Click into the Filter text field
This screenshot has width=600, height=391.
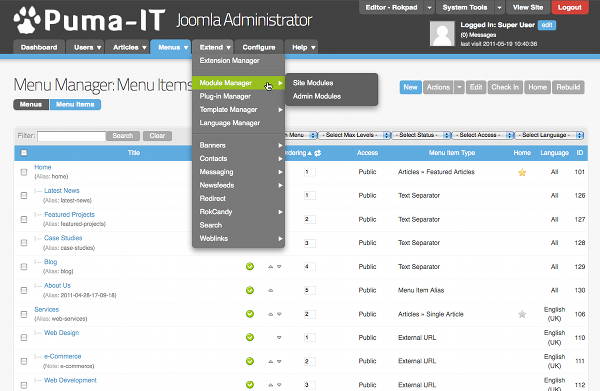coord(72,136)
